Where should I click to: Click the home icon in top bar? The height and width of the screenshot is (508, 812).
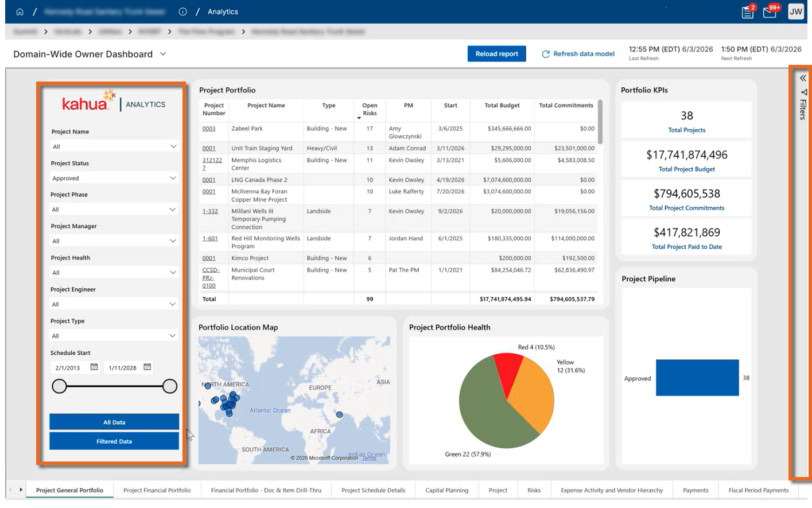20,11
